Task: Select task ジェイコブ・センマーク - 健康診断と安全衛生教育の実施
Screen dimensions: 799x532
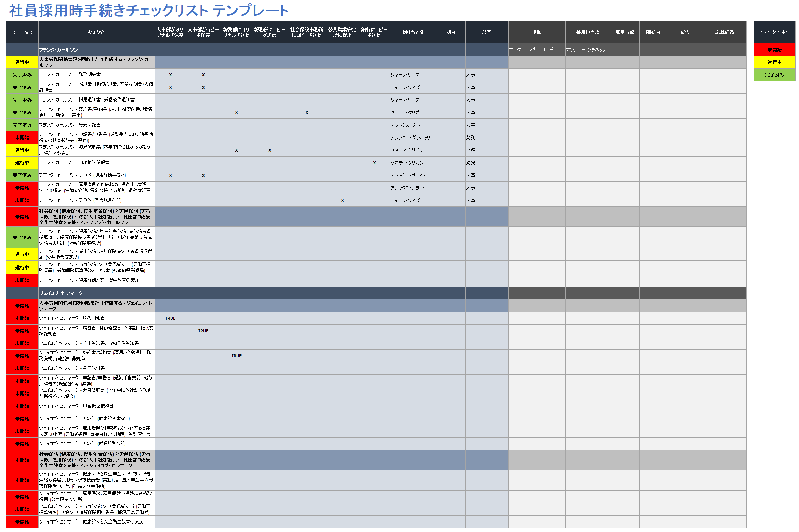Action: (x=96, y=522)
